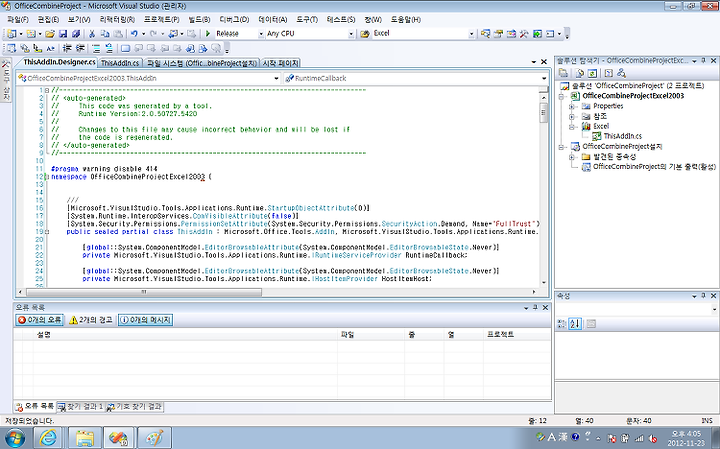Click the Decrease Indent icon
Viewport: 720px width, 449px height.
click(67, 48)
